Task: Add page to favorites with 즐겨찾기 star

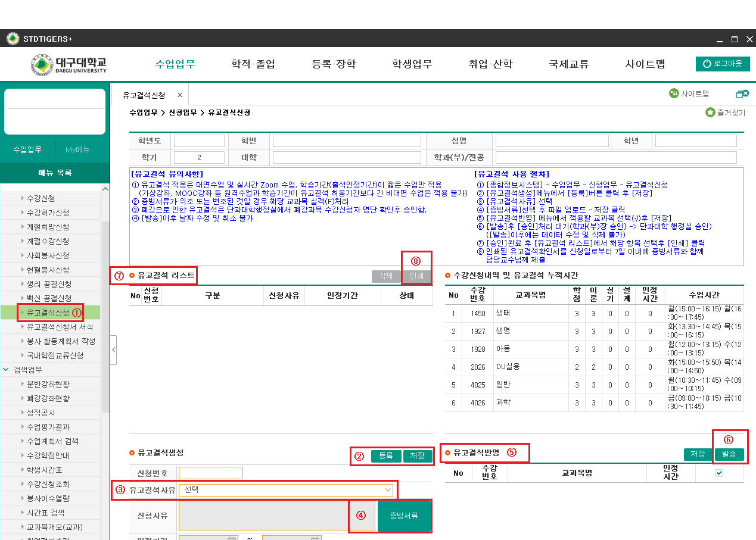Action: point(710,112)
